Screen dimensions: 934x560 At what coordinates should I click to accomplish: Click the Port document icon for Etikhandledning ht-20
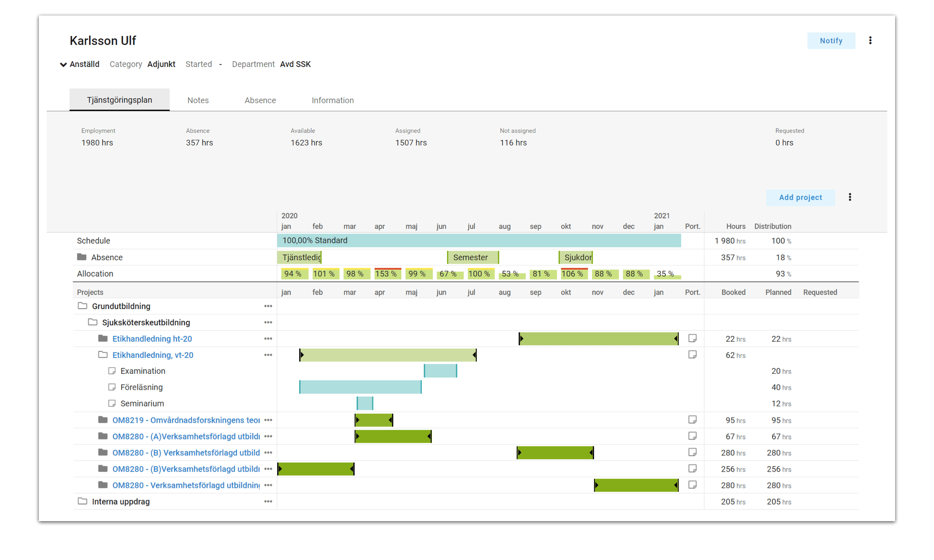tap(693, 338)
